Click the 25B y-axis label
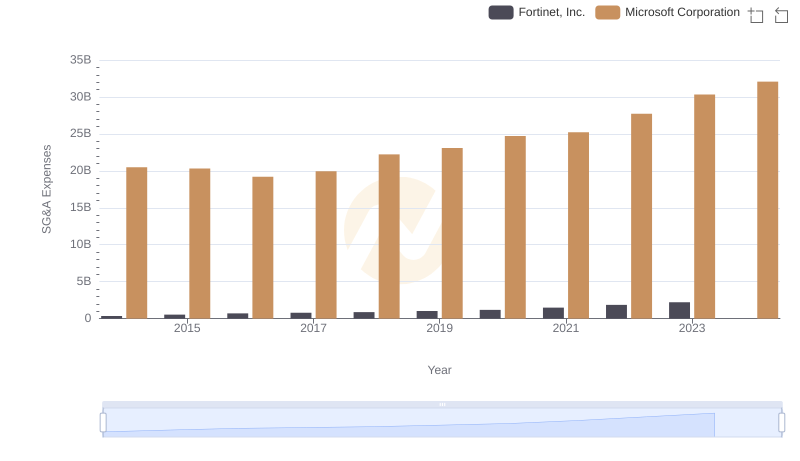The width and height of the screenshot is (800, 461). click(81, 134)
